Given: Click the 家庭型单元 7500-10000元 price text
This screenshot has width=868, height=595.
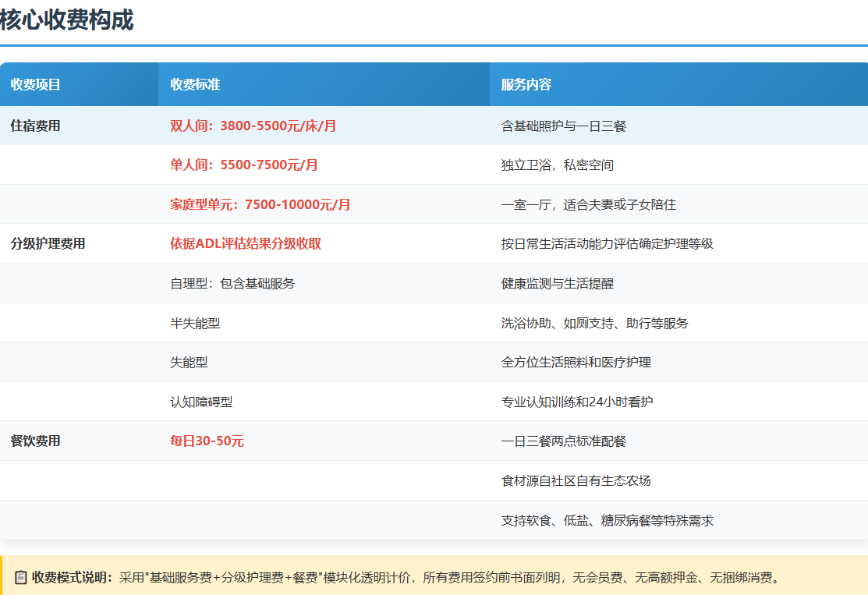Looking at the screenshot, I should click(260, 204).
